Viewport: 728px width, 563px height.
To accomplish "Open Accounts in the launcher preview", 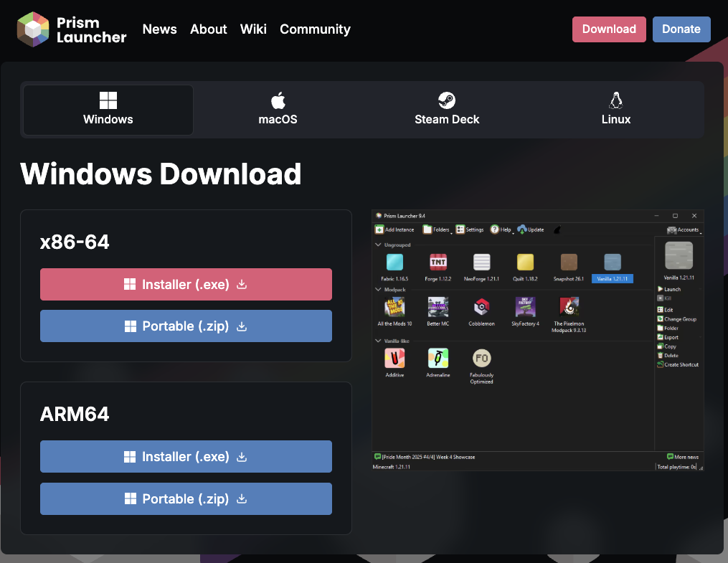I will tap(683, 230).
